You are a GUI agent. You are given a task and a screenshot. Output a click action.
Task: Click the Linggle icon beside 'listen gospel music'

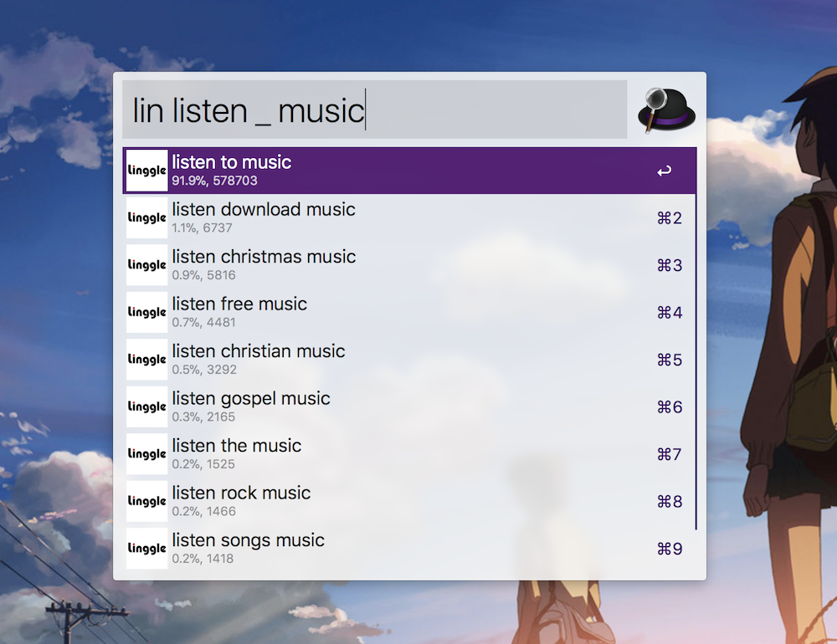146,406
